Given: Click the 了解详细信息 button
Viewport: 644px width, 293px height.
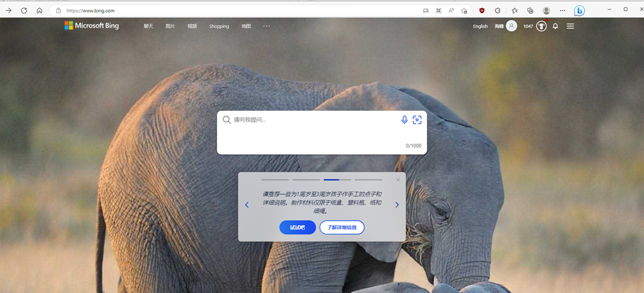Looking at the screenshot, I should pos(342,227).
